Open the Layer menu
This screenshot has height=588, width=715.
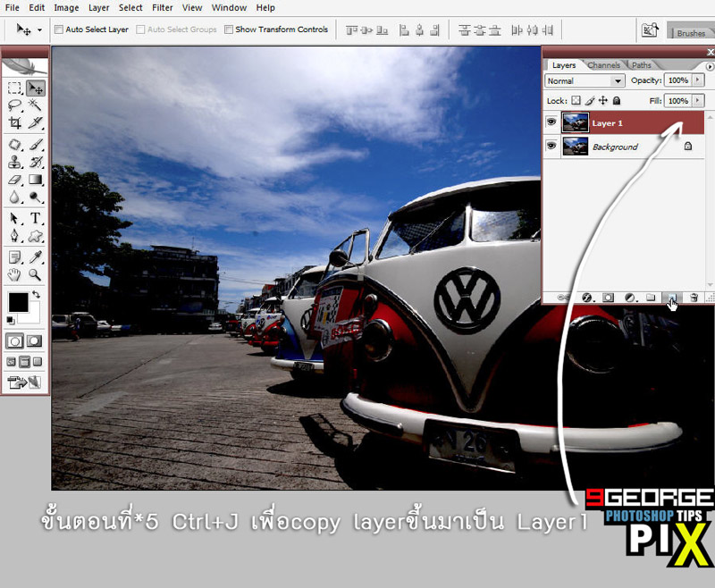click(99, 8)
